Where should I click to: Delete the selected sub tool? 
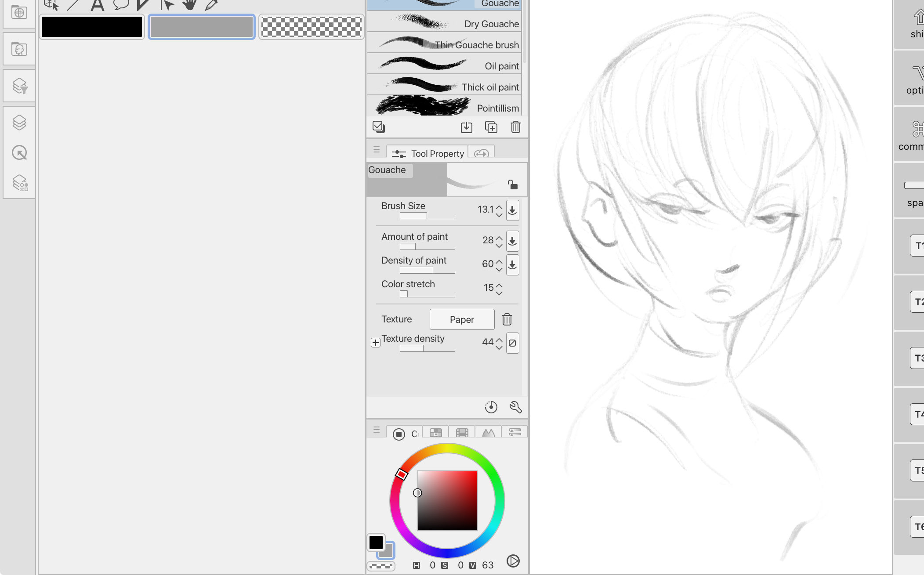[x=516, y=127]
